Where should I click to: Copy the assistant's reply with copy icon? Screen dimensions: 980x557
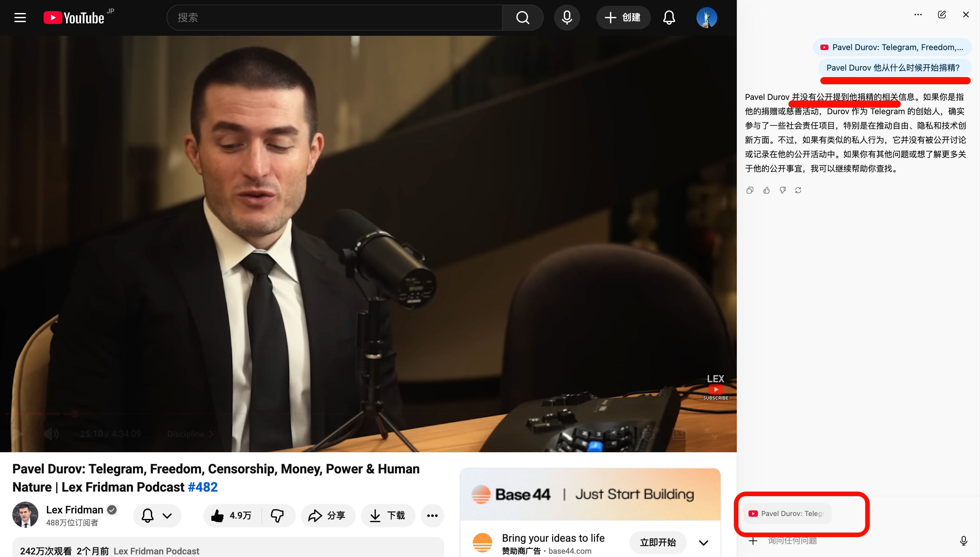point(750,190)
